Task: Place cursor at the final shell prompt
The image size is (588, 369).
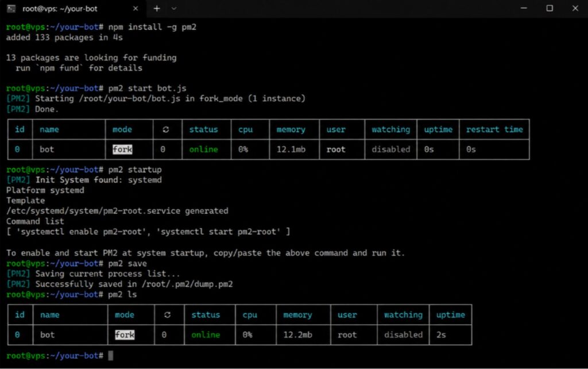Action: 111,355
